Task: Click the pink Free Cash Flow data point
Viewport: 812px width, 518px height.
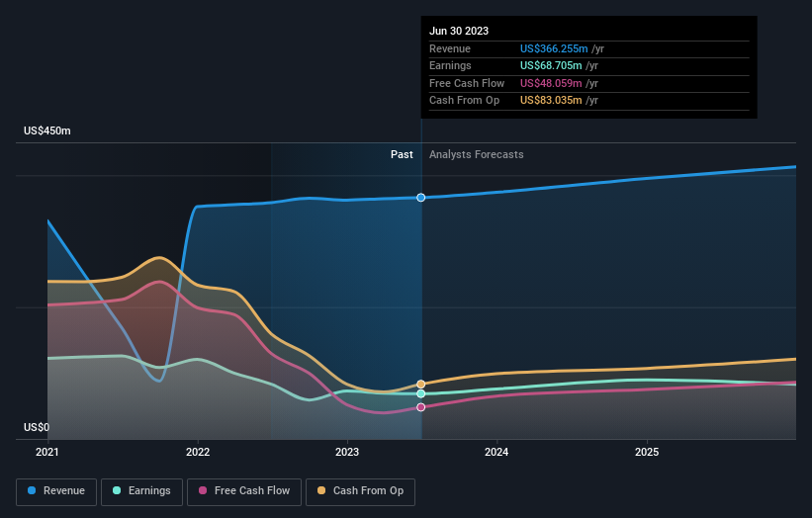Action: [421, 407]
